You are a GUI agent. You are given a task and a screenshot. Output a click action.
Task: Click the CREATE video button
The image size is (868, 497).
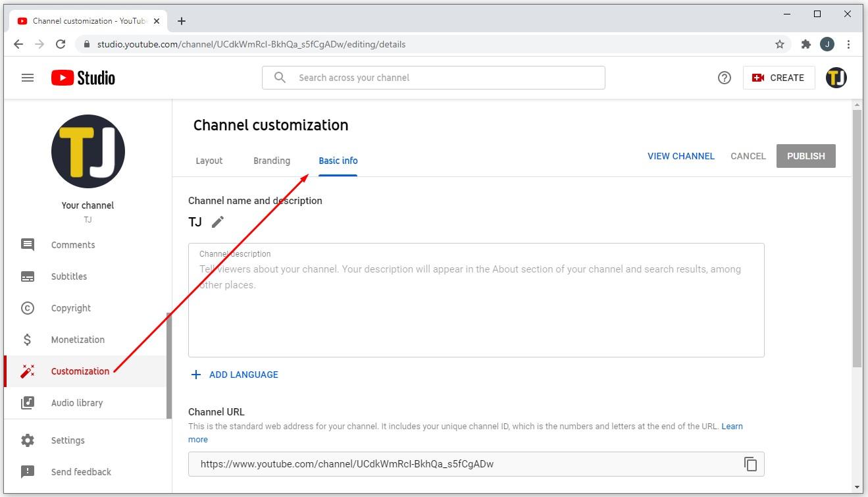coord(779,78)
